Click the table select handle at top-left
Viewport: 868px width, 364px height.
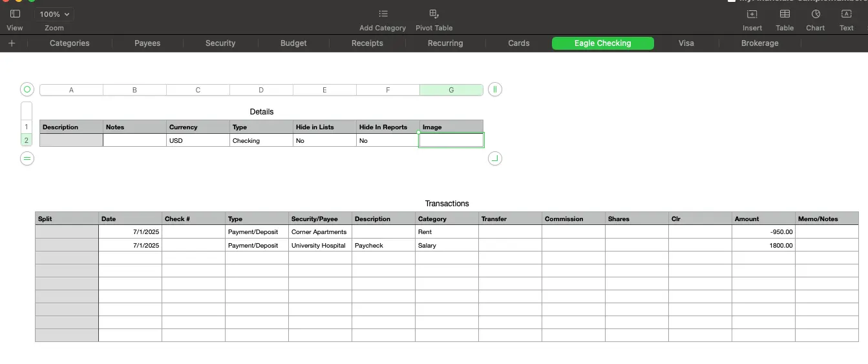(x=26, y=90)
